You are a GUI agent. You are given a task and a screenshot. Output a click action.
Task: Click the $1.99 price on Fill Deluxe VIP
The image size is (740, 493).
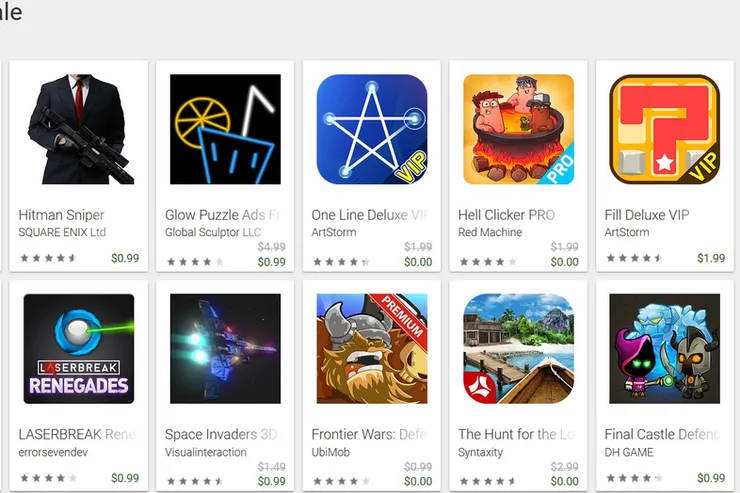pyautogui.click(x=711, y=258)
